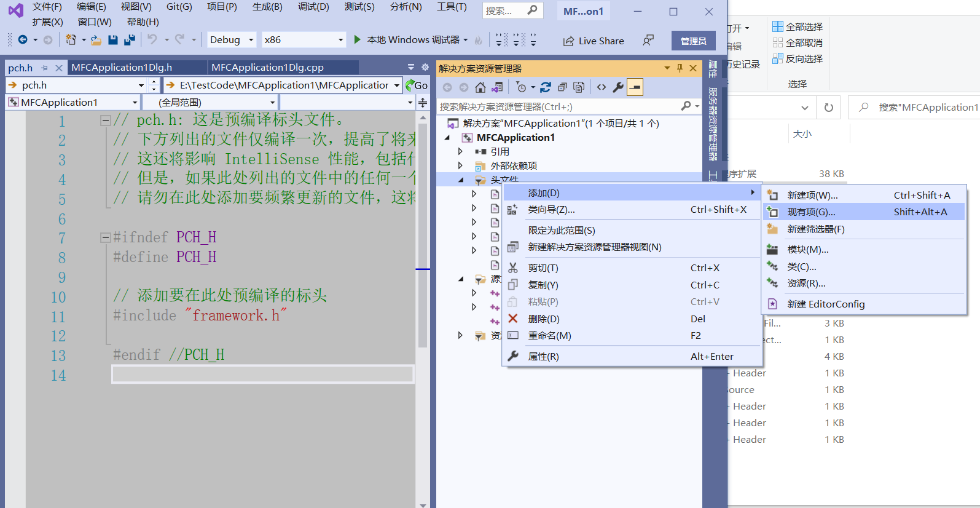Click the Properties wrench icon in Solution Explorer
Image resolution: width=980 pixels, height=508 pixels.
click(618, 87)
